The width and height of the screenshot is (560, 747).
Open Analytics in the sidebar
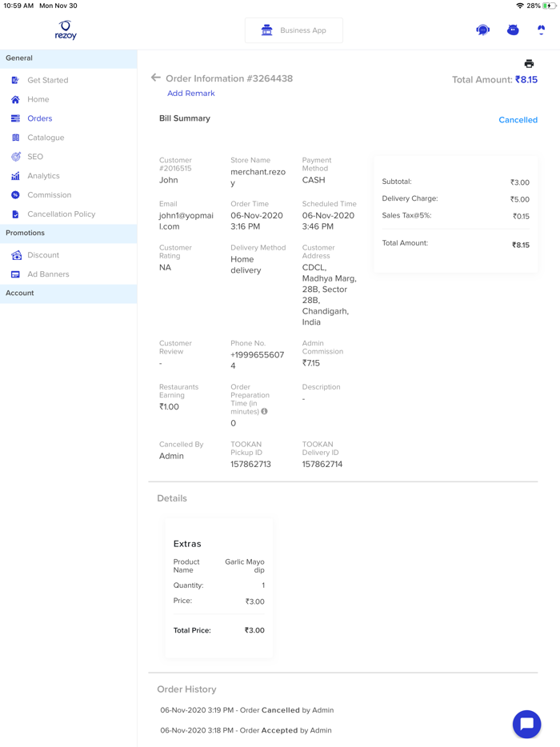43,176
